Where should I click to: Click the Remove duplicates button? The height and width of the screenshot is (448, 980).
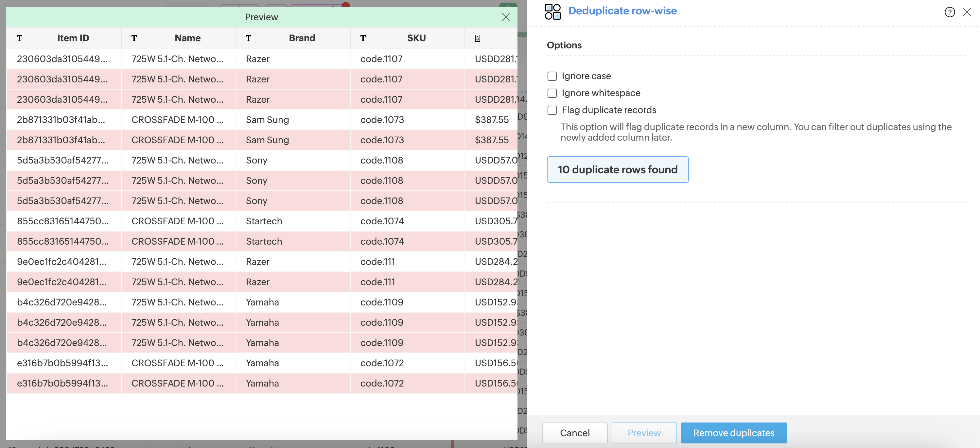click(733, 433)
